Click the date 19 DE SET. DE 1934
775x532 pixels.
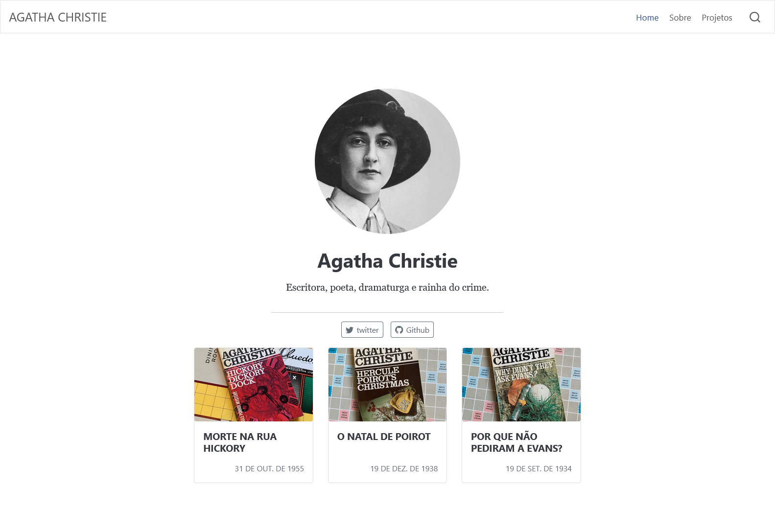[539, 469]
